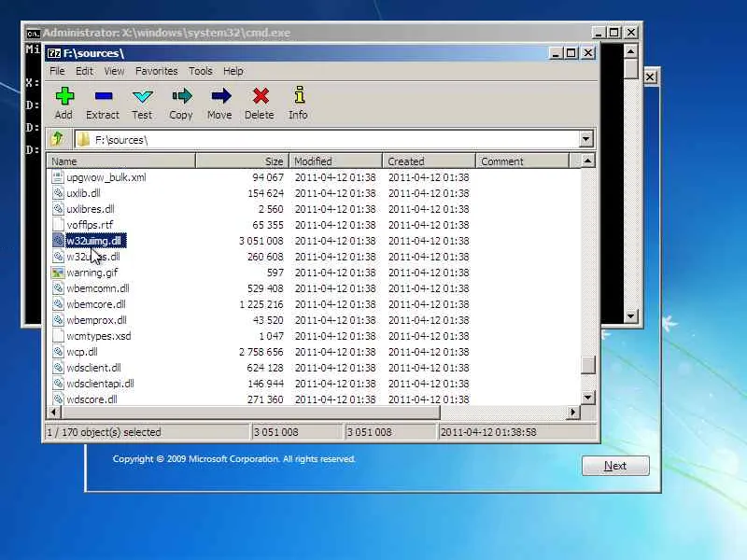This screenshot has width=747, height=560.
Task: Run the Test archive tool
Action: 143,97
